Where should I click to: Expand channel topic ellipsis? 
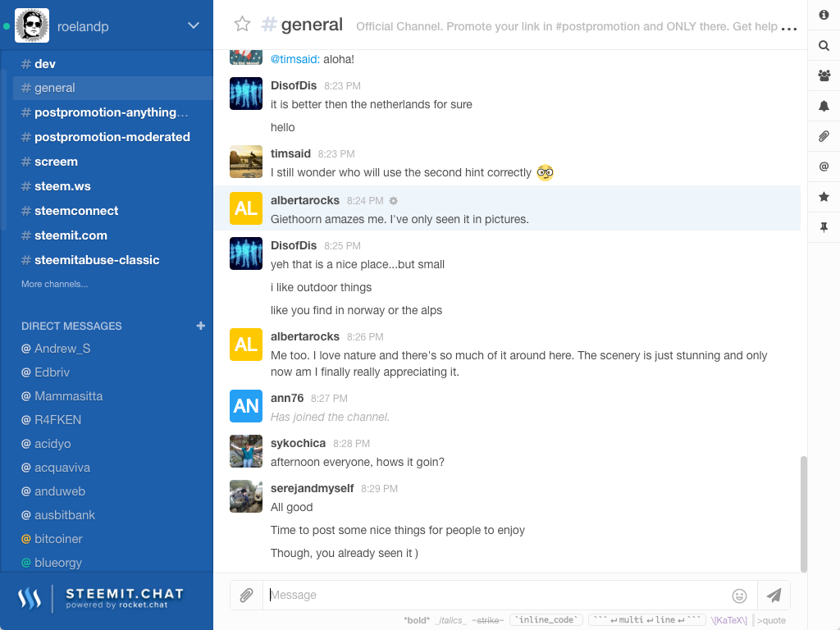(789, 27)
